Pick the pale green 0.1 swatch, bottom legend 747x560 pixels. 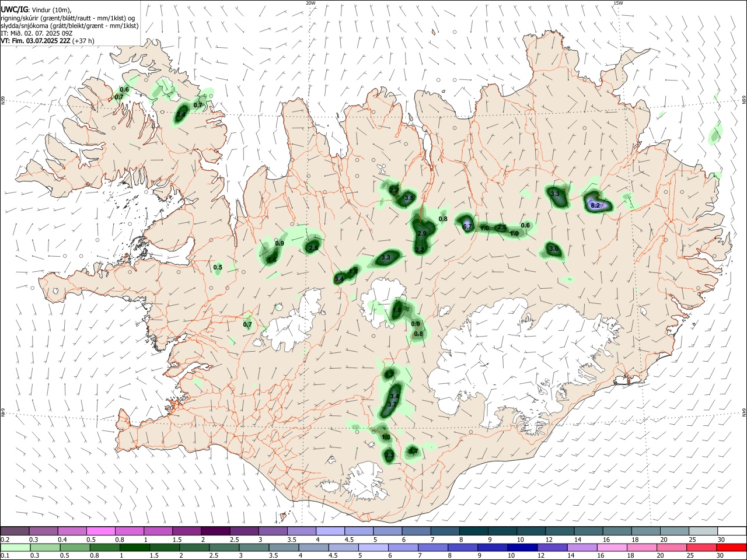click(x=15, y=548)
